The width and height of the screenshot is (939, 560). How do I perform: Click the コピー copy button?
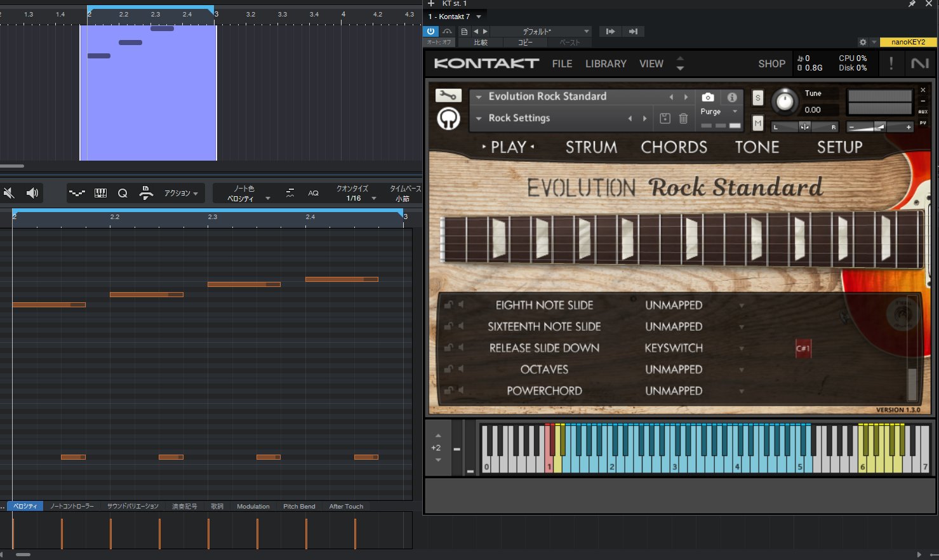coord(526,43)
